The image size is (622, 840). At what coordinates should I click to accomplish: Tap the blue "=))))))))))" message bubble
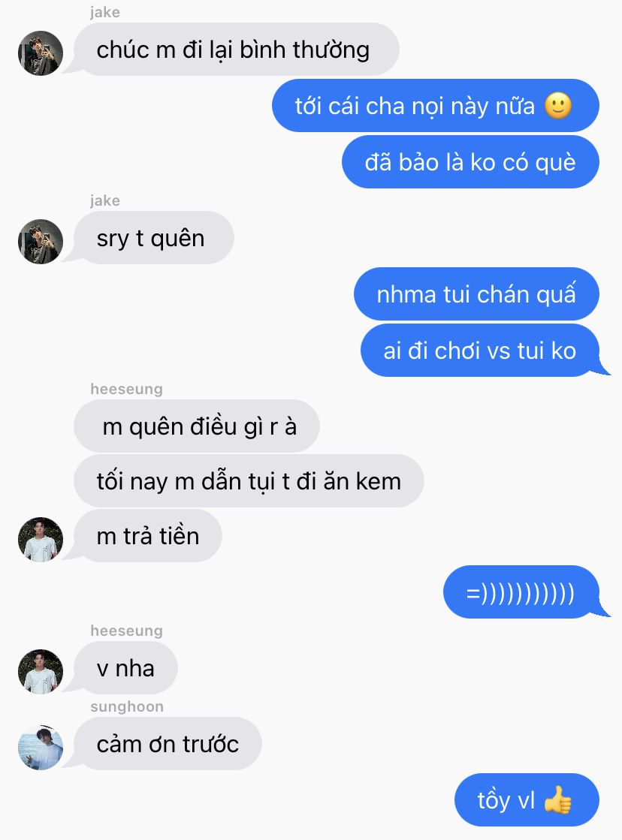point(521,592)
